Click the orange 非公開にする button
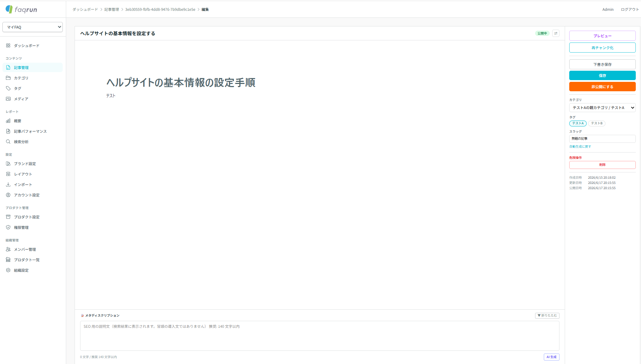The height and width of the screenshot is (364, 641). 602,87
